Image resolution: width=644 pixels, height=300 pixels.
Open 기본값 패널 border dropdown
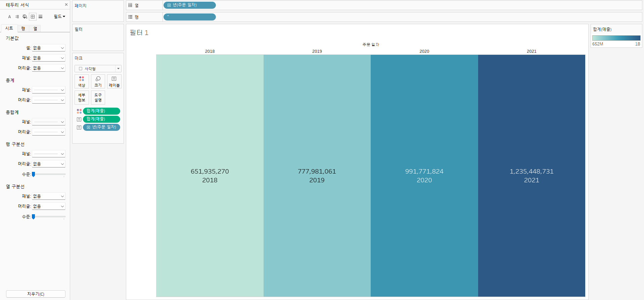tap(48, 58)
